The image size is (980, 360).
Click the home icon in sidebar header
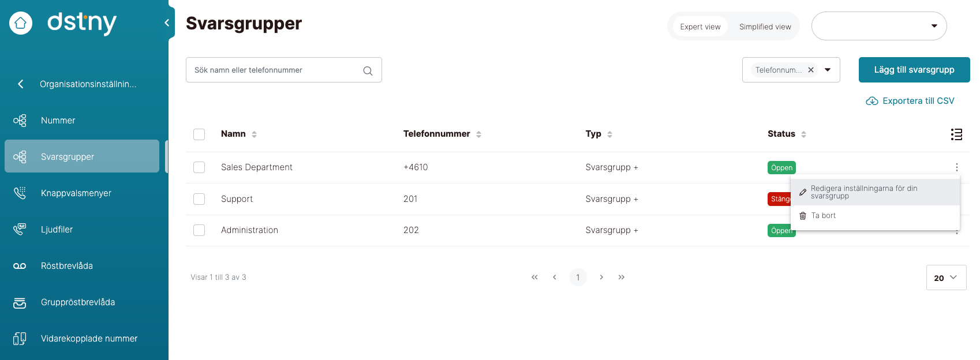(21, 23)
